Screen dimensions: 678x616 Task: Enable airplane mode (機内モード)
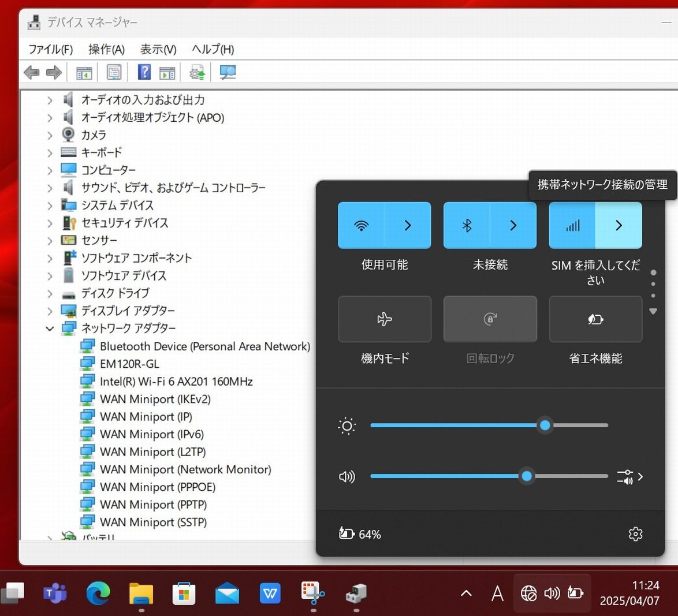pos(385,319)
